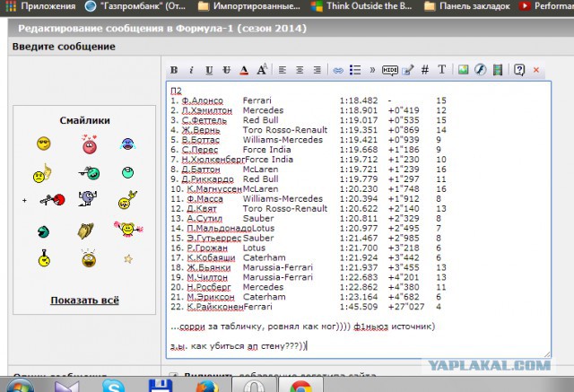Image resolution: width=574 pixels, height=392 pixels.
Task: Open Firefox from the taskbar
Action: [207, 386]
